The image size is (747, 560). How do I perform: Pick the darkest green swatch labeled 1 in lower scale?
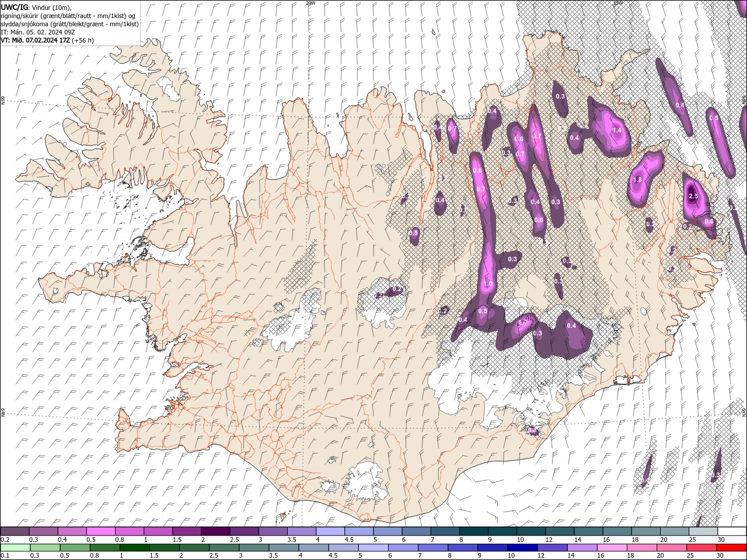(135, 547)
